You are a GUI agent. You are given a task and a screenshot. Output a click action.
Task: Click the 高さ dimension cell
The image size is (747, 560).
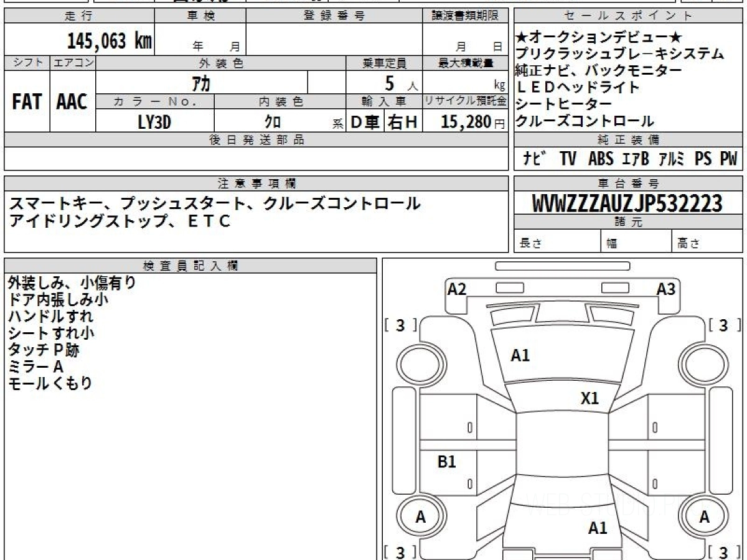point(708,241)
